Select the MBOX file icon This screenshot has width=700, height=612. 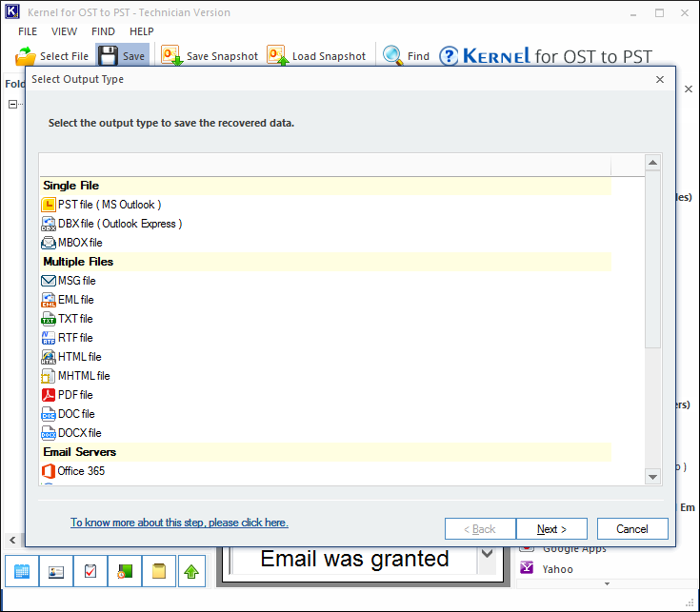[x=49, y=243]
